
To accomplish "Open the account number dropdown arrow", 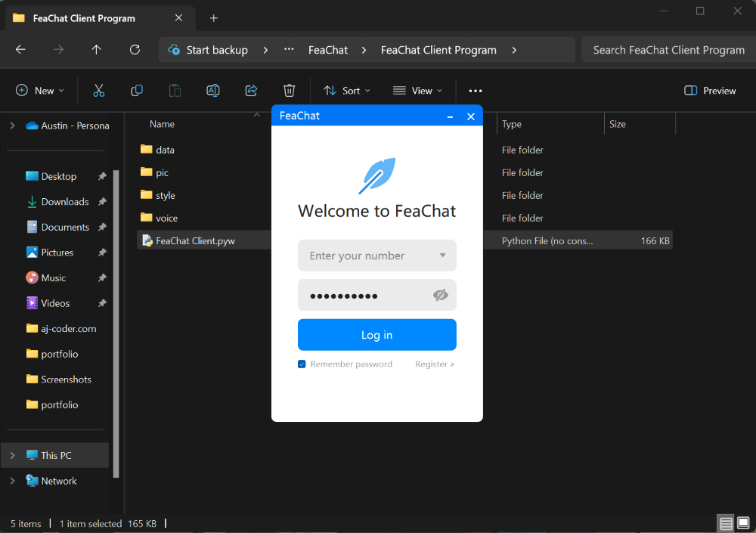I will coord(442,256).
